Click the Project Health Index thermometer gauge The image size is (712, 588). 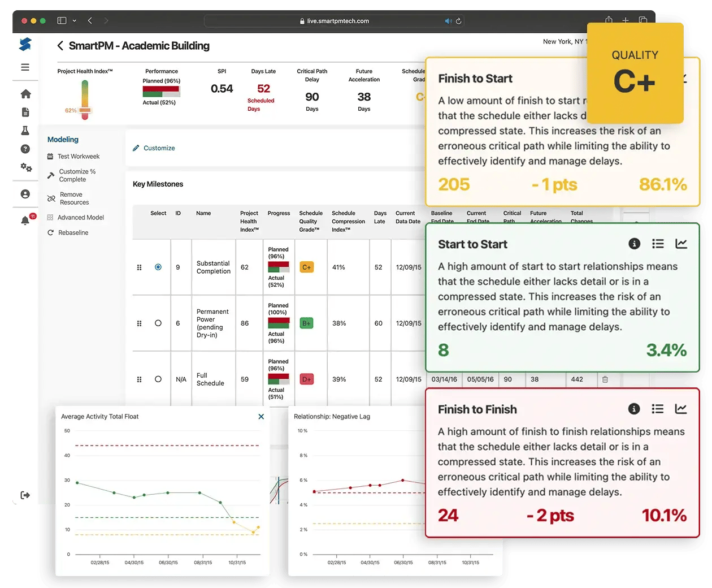[x=85, y=100]
